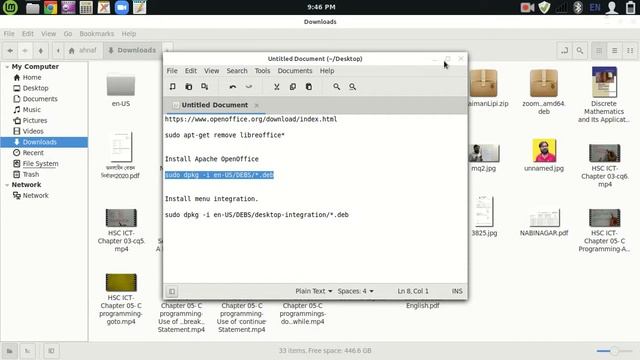
Task: Paste clipboard using the editor toolbar icon
Action: pyautogui.click(x=309, y=87)
